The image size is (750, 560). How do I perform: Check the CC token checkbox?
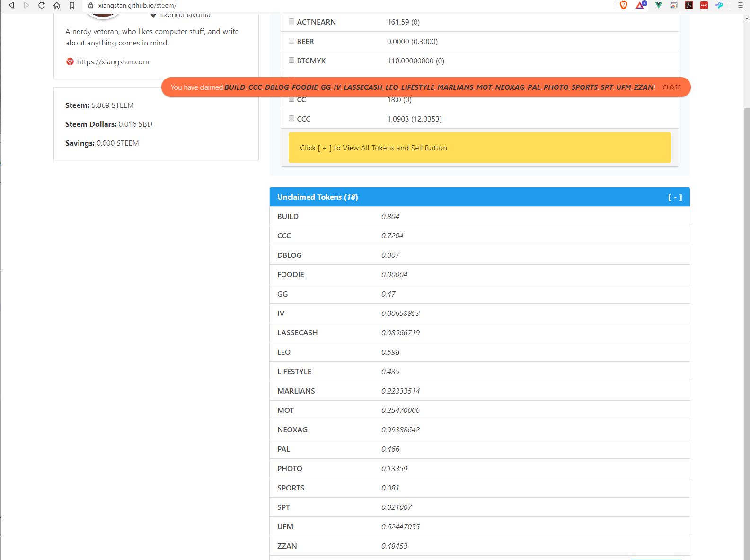coord(291,99)
